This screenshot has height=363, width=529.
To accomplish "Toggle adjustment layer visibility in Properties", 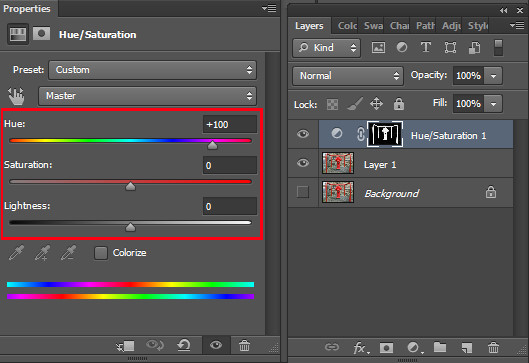I will (x=216, y=345).
